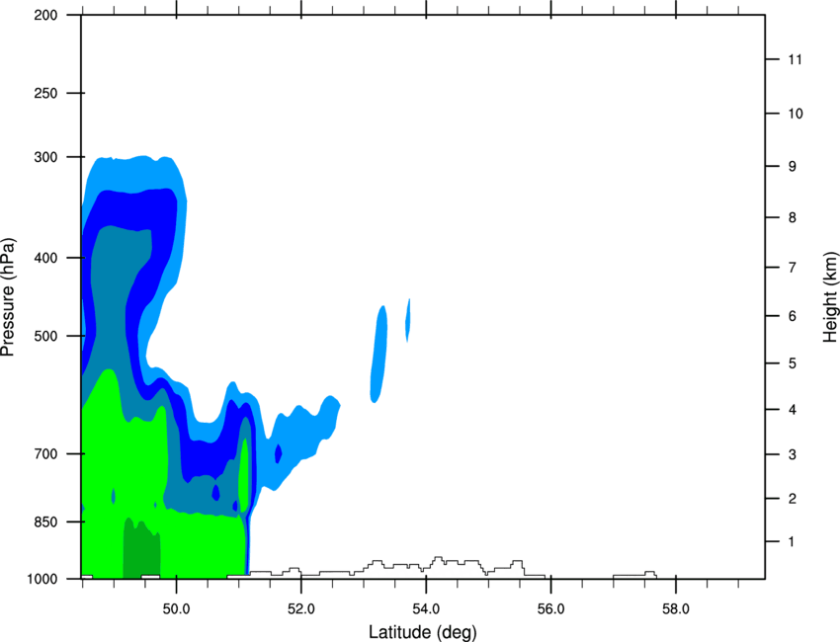
Task: Pick the 3 km height label
Action: [793, 454]
